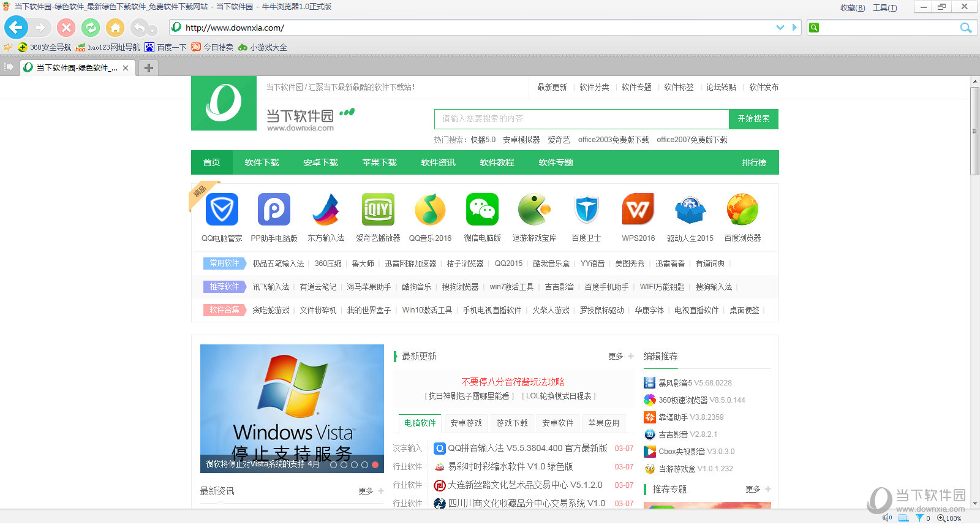Open 爱奇艺播放器 app icon
The width and height of the screenshot is (980, 527).
click(378, 210)
